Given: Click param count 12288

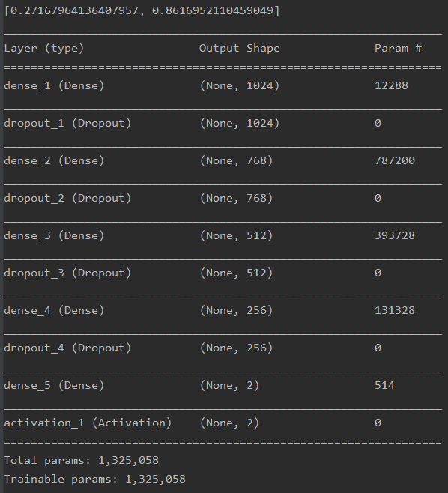Looking at the screenshot, I should [391, 86].
